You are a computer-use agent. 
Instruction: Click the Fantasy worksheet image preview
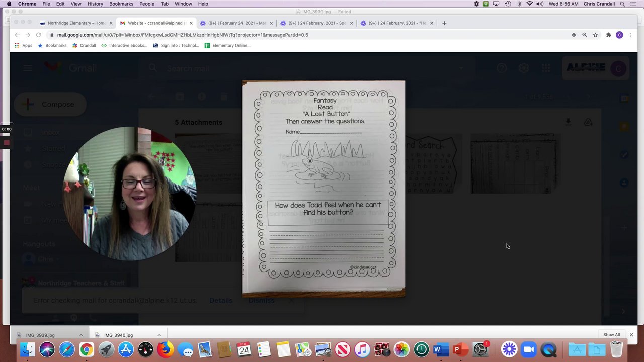[x=324, y=189]
